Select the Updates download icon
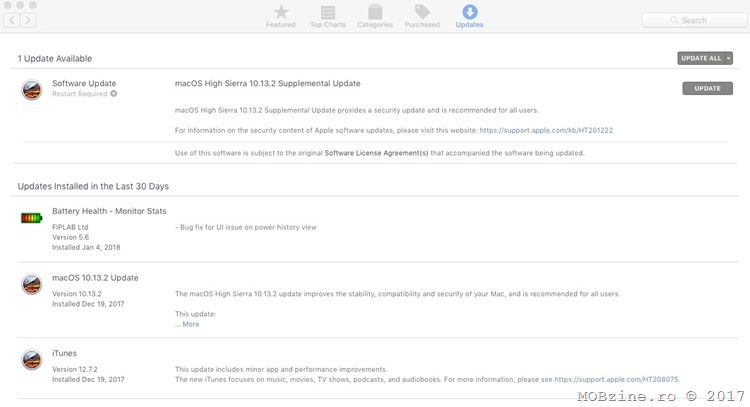The width and height of the screenshot is (750, 407). coord(469,14)
